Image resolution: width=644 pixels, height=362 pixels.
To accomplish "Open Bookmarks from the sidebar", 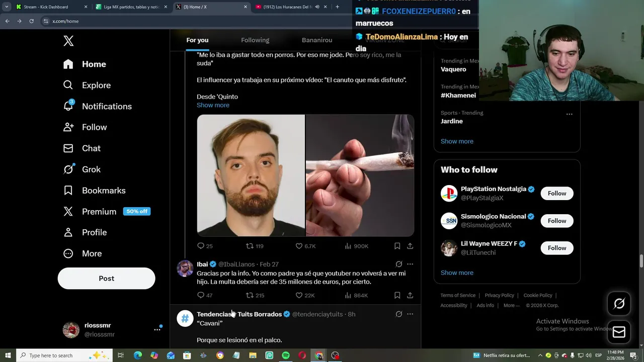I will point(94,191).
